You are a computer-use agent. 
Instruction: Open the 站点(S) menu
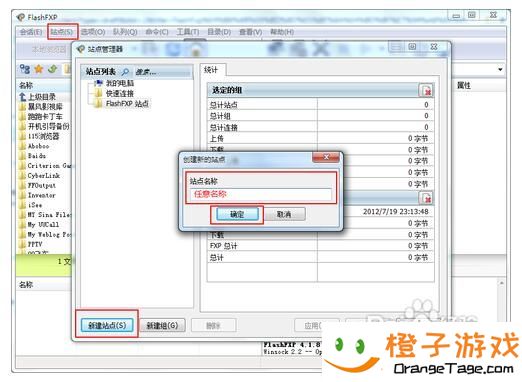(x=62, y=32)
